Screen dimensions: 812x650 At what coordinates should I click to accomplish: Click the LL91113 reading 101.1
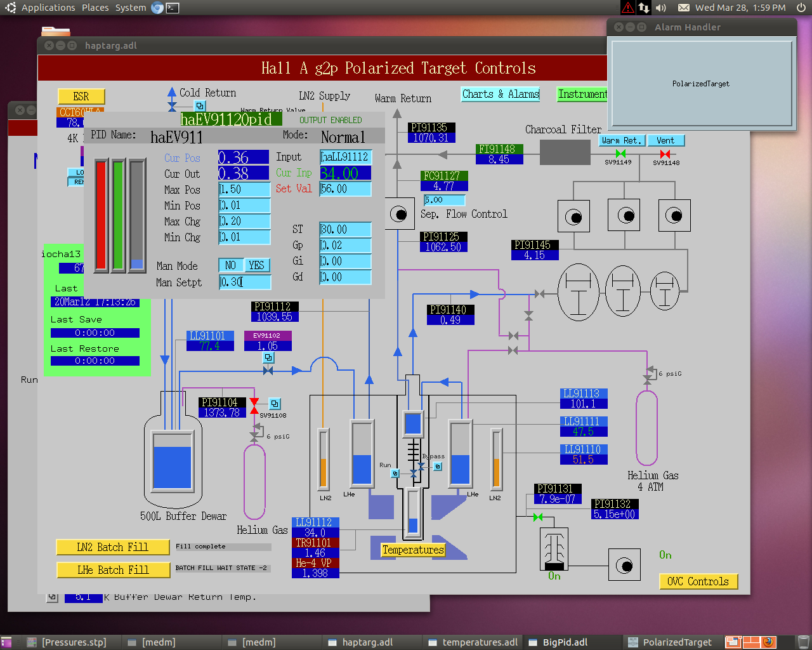click(x=584, y=404)
